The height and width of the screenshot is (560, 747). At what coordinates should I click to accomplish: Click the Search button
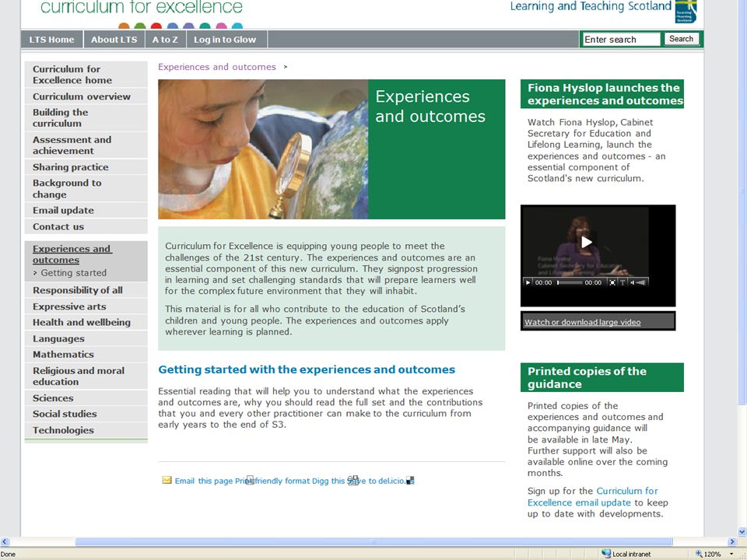682,39
